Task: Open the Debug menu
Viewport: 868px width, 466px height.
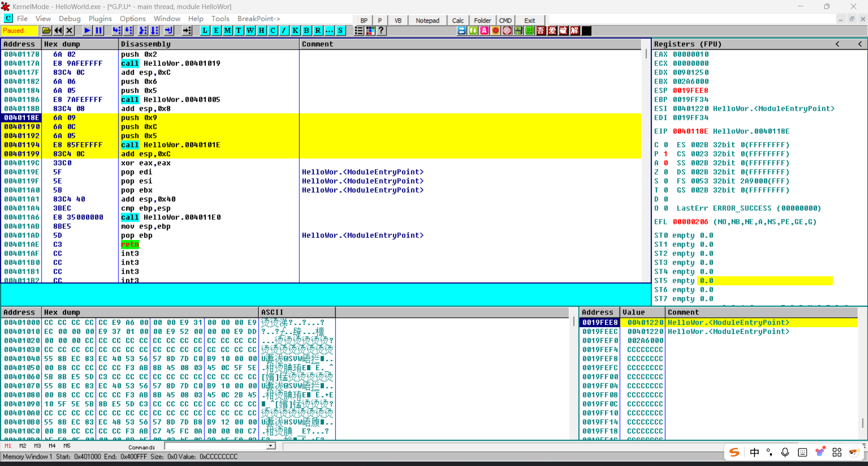Action: [x=70, y=19]
